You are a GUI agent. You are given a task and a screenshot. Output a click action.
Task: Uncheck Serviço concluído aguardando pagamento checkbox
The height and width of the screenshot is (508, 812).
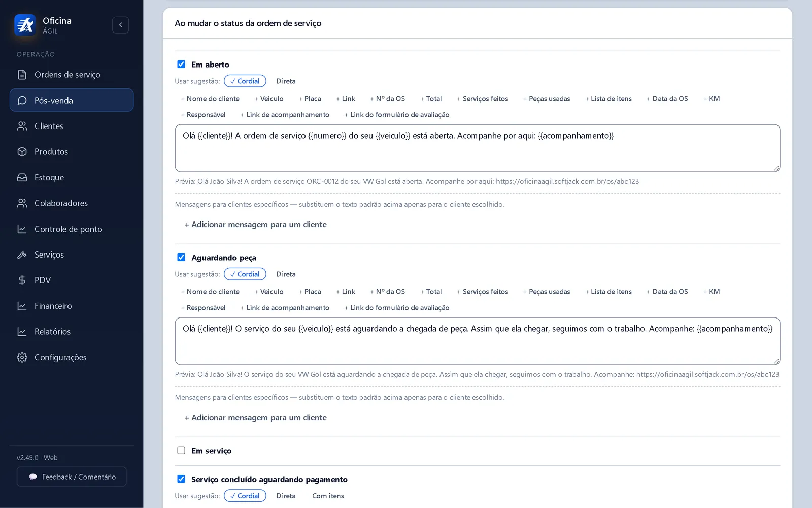tap(181, 479)
